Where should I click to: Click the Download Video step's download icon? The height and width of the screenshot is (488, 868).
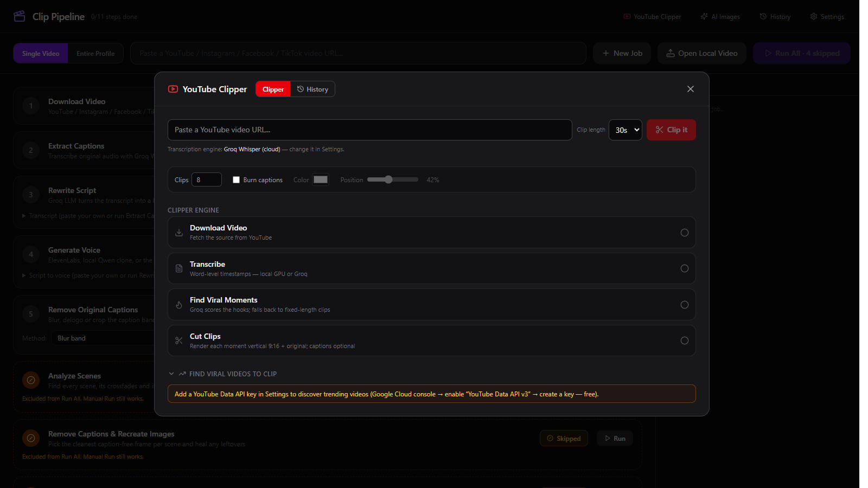(179, 233)
